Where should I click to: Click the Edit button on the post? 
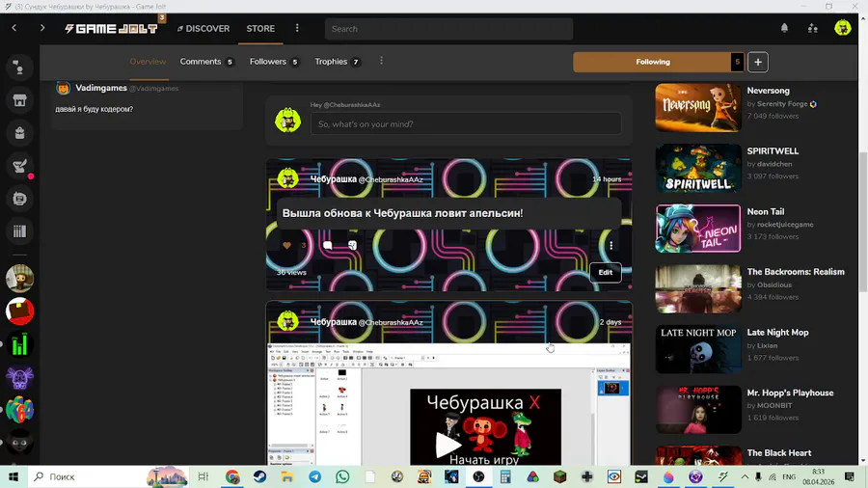point(605,272)
